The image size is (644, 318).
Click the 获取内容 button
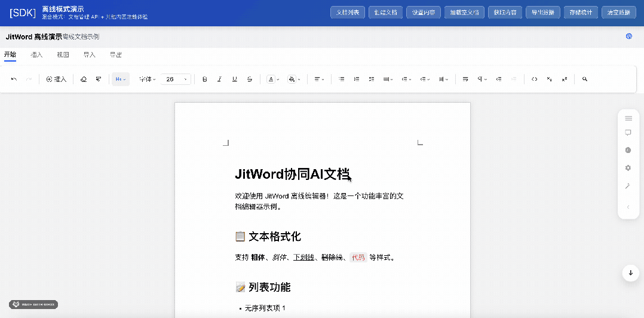(x=505, y=13)
